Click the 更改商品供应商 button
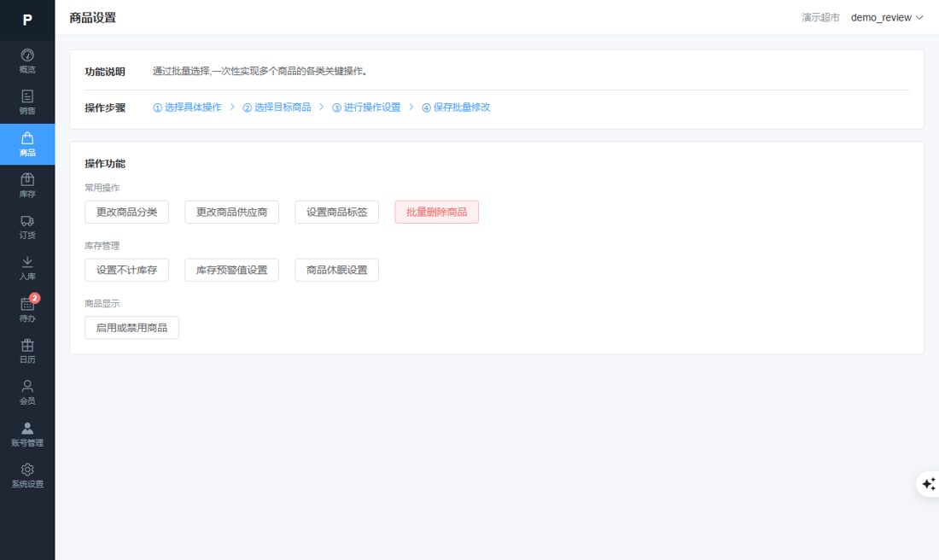Viewport: 939px width, 560px height. [231, 212]
